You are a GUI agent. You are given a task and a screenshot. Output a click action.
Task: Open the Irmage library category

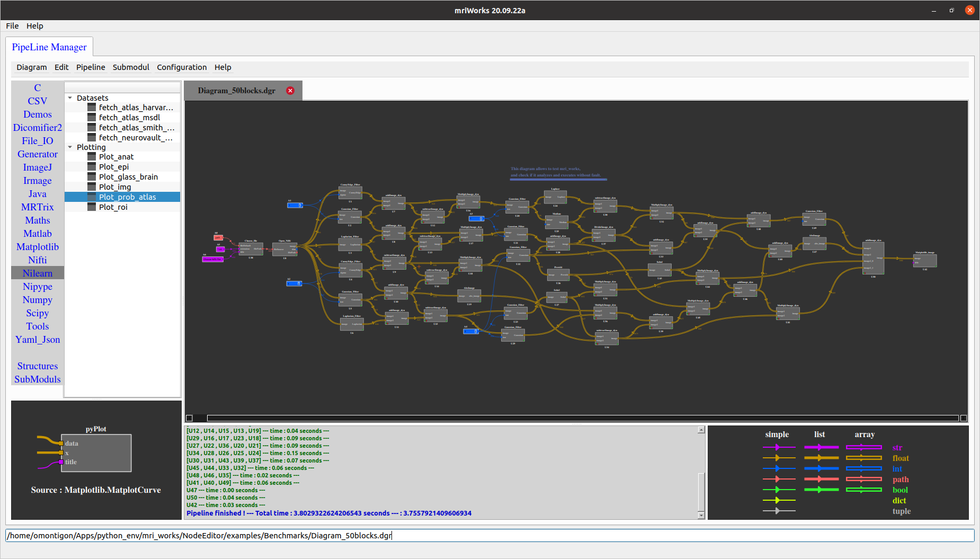tap(38, 181)
